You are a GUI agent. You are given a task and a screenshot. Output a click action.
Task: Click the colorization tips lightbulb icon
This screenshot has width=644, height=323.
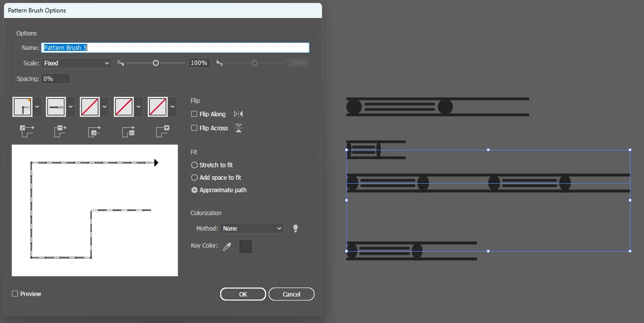click(x=296, y=229)
